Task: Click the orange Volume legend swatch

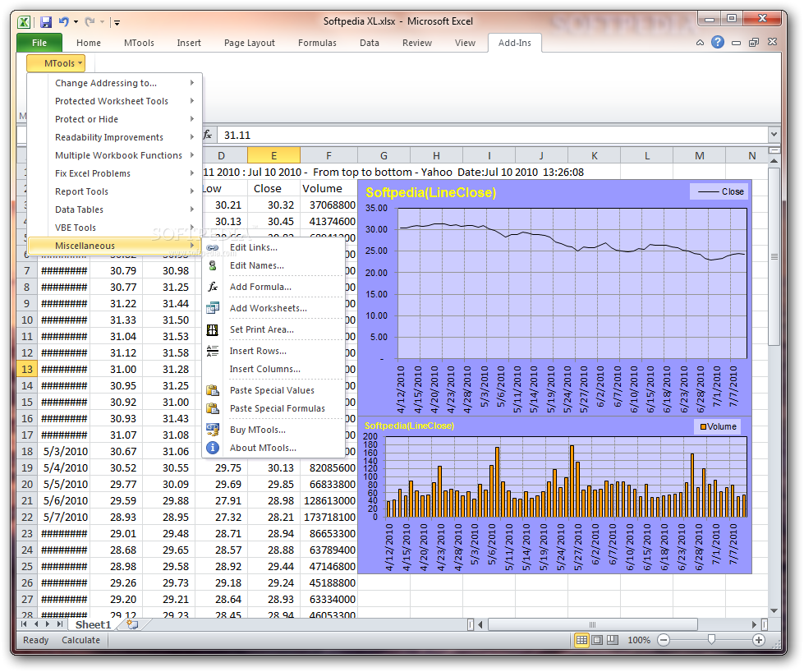Action: pyautogui.click(x=703, y=427)
